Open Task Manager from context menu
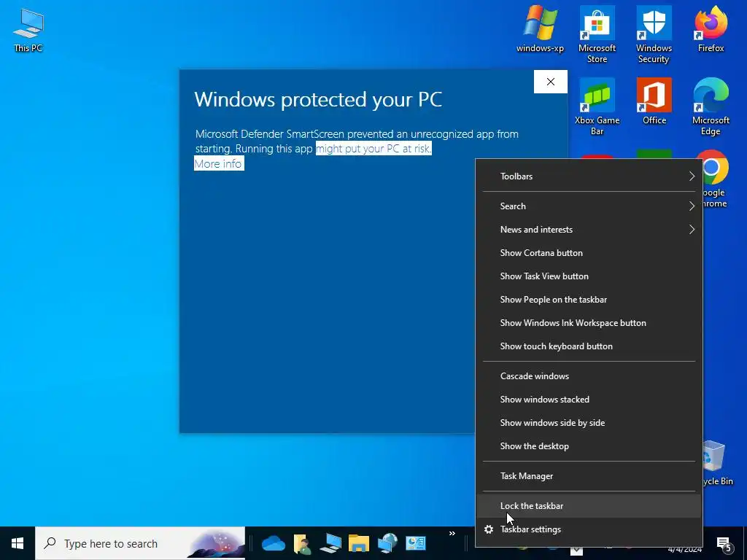This screenshot has width=747, height=560. 589,476
